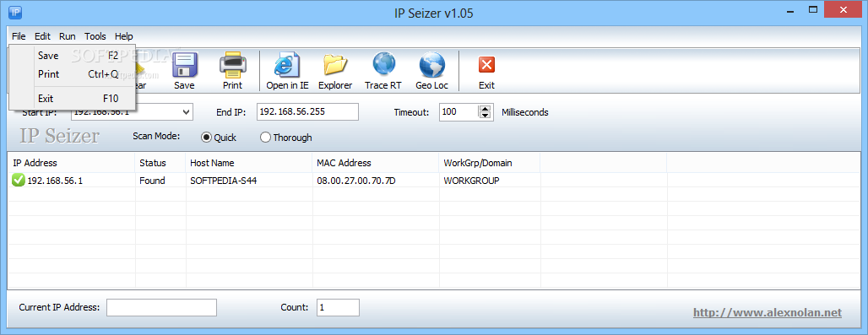Choose Print Ctrl+Q in the File menu
Viewport: 868px width, 335px height.
[73, 74]
